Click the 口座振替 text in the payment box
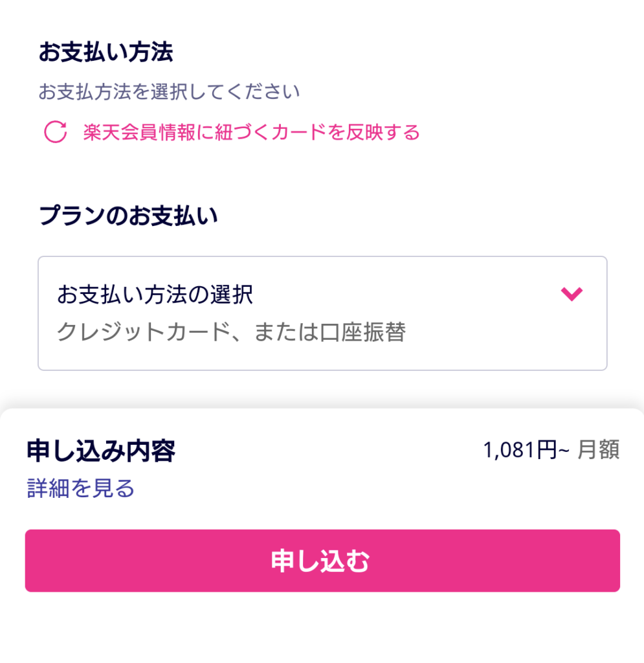 [x=363, y=332]
